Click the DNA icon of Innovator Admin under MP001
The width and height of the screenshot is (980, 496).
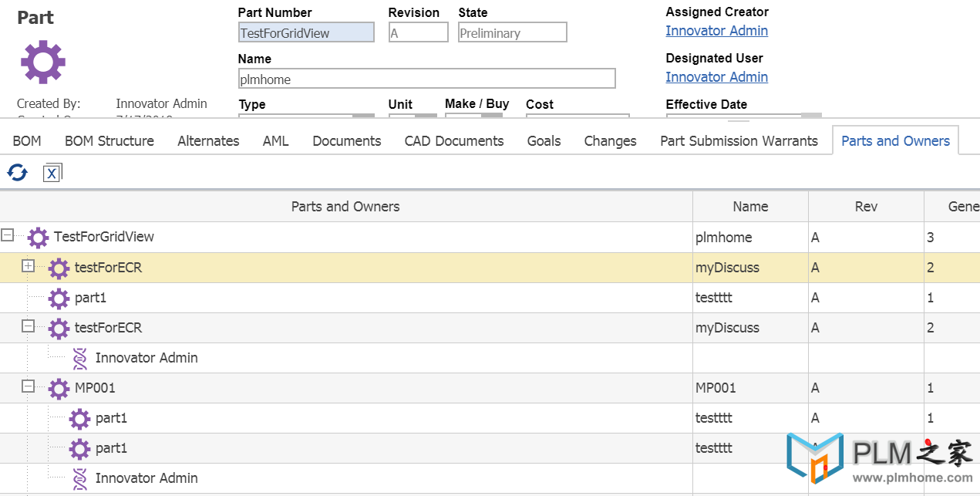79,478
